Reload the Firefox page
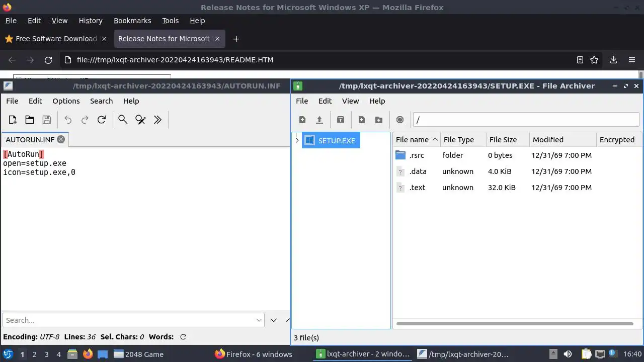The image size is (644, 362). pos(48,60)
